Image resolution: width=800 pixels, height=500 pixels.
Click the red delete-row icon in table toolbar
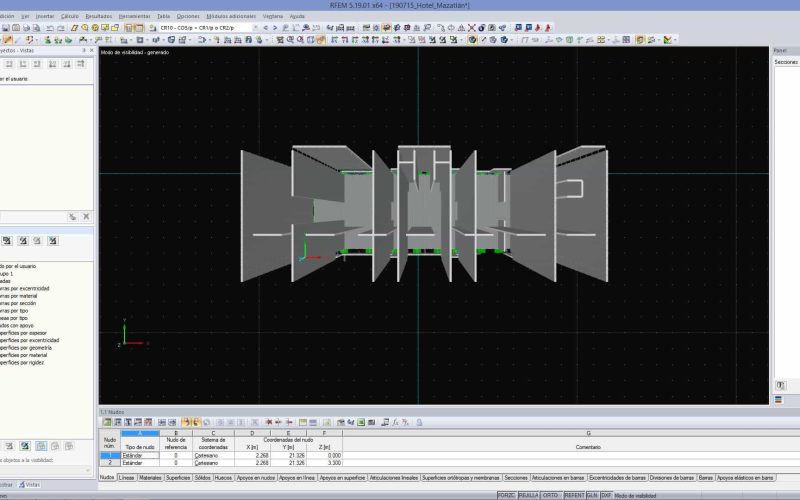268,422
